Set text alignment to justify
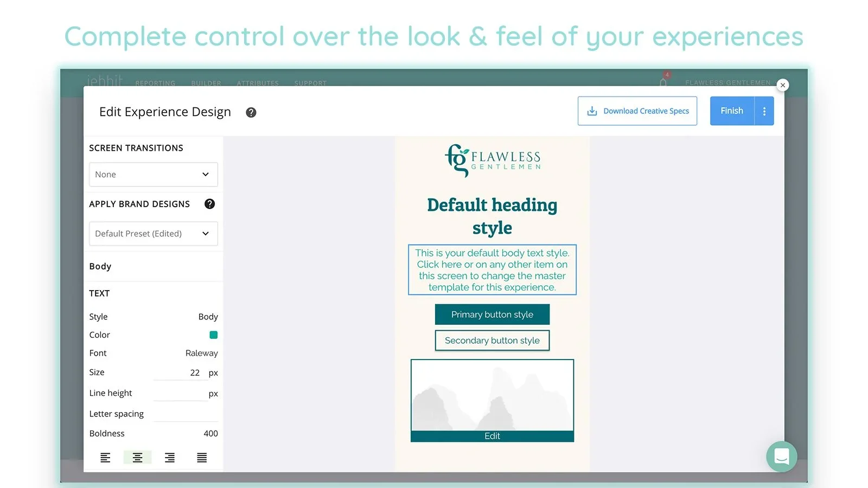The height and width of the screenshot is (488, 868). click(202, 458)
